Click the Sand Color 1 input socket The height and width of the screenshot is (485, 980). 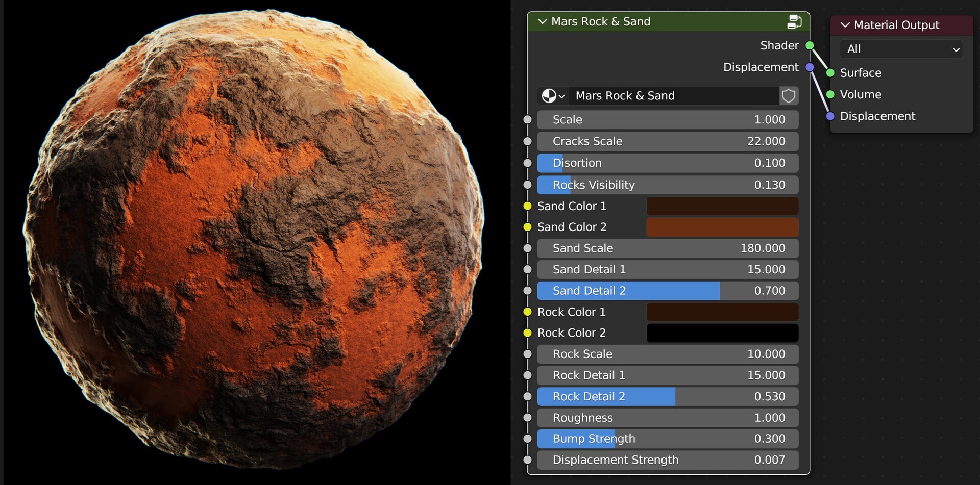(527, 206)
